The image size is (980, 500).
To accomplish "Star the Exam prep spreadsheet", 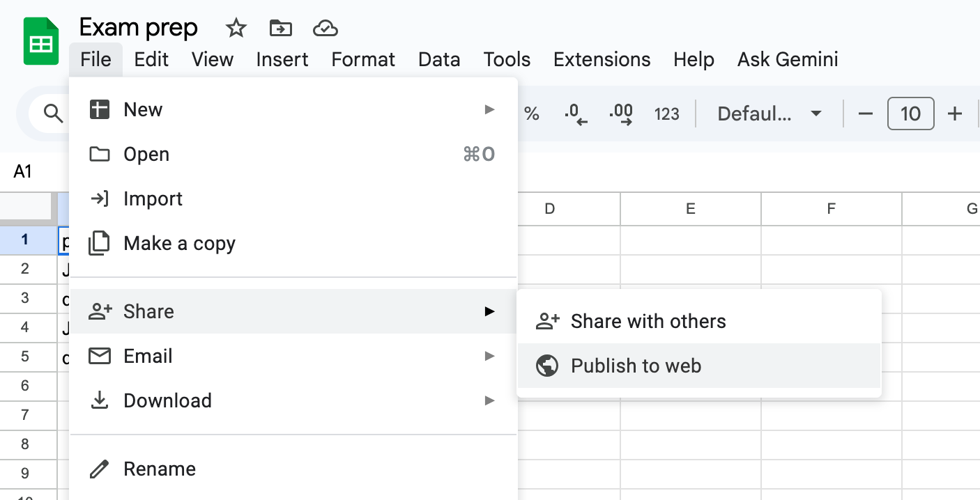I will 235,29.
